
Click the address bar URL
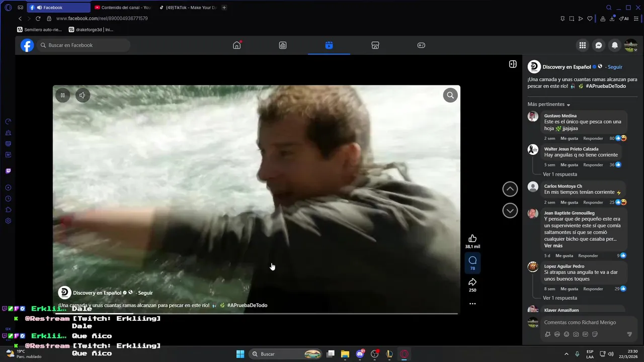coord(102,19)
